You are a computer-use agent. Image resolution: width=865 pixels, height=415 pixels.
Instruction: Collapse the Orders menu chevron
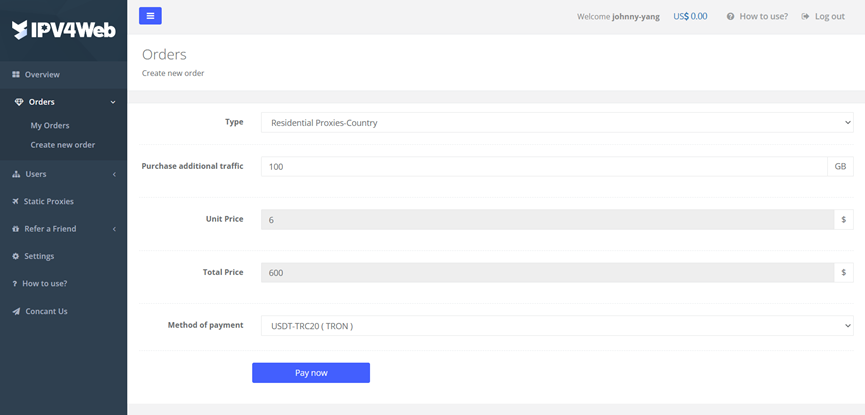(113, 102)
